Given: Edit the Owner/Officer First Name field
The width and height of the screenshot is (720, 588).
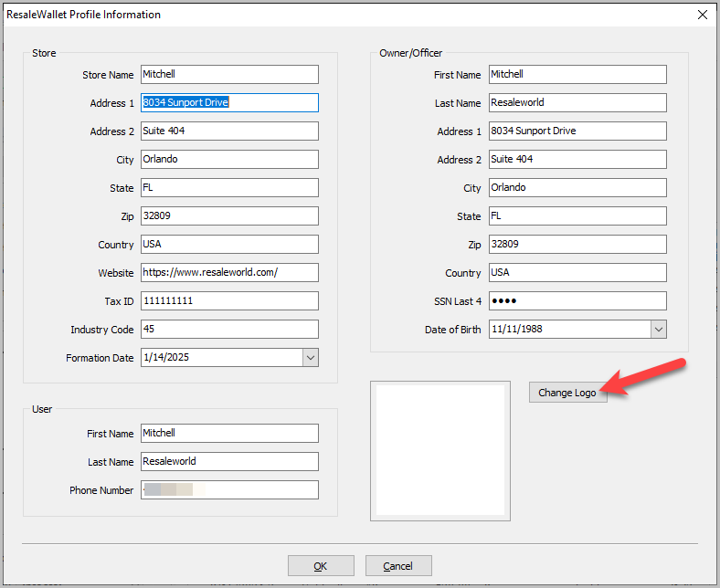Looking at the screenshot, I should click(x=577, y=74).
